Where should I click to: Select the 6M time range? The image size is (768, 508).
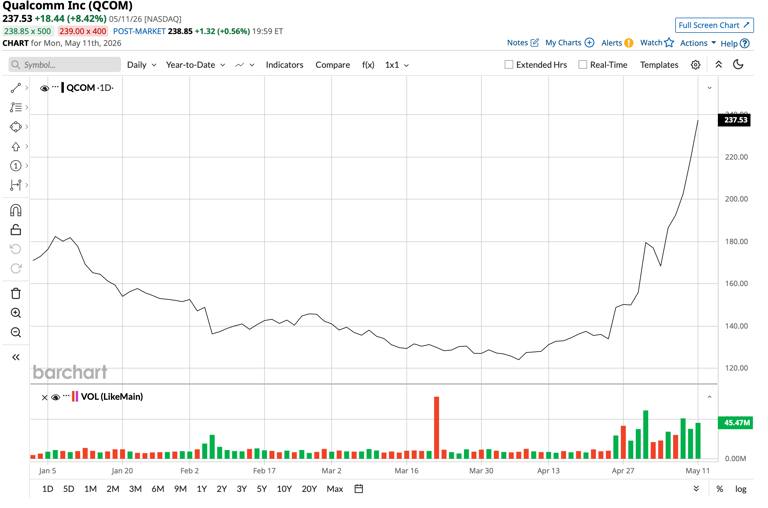click(158, 488)
